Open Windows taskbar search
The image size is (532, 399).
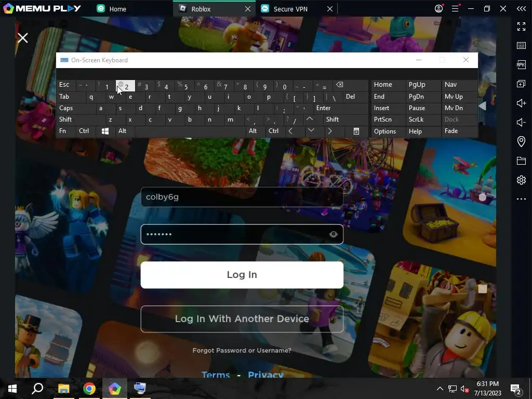(x=37, y=388)
